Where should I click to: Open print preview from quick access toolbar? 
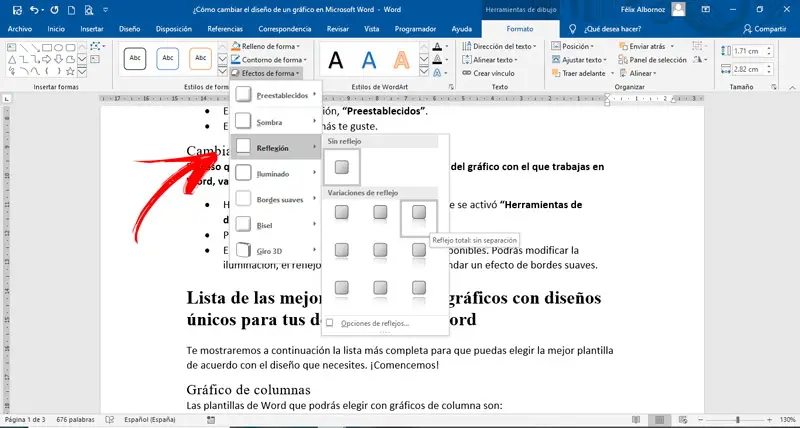[x=89, y=10]
